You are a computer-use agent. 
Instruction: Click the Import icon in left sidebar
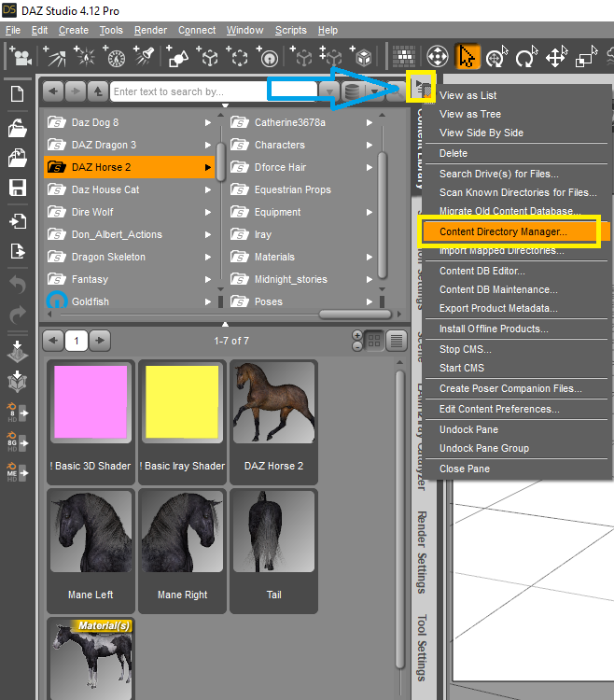point(18,221)
